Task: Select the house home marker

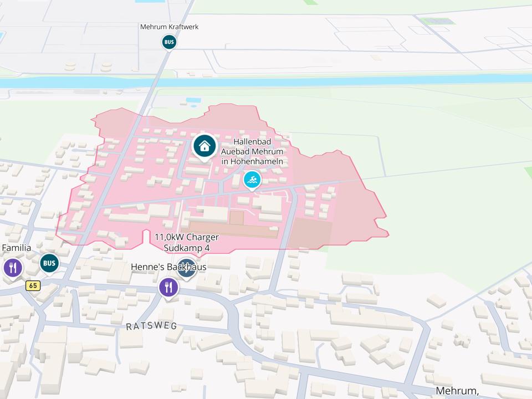Action: (x=204, y=146)
